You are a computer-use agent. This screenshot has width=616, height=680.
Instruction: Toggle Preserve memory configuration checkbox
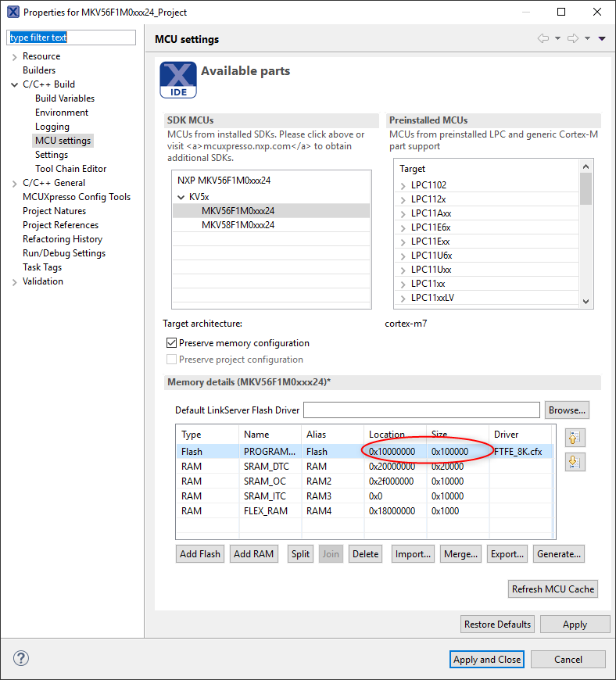[171, 343]
